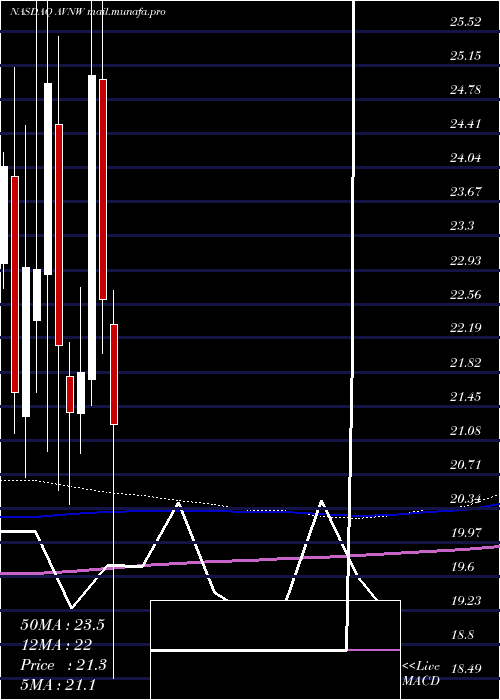Click the 22.93 price axis label
Image resolution: width=500 pixels, height=700 pixels.
[x=466, y=260]
